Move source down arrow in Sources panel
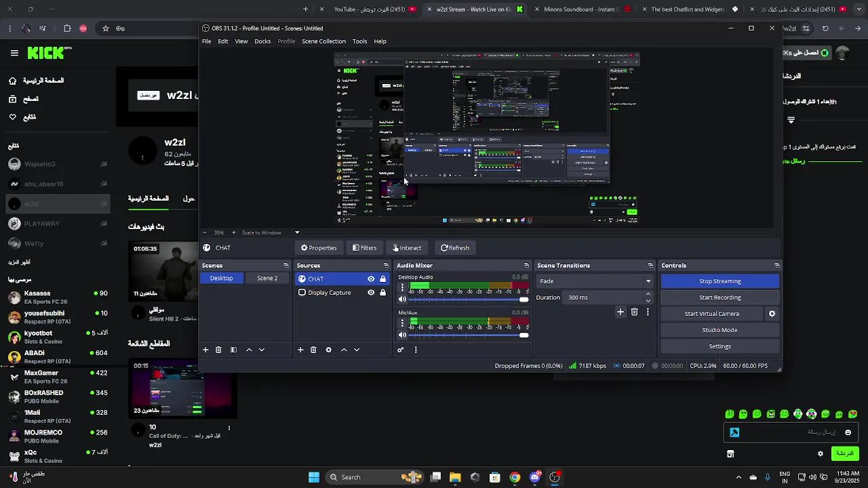Image resolution: width=868 pixels, height=488 pixels. (357, 350)
